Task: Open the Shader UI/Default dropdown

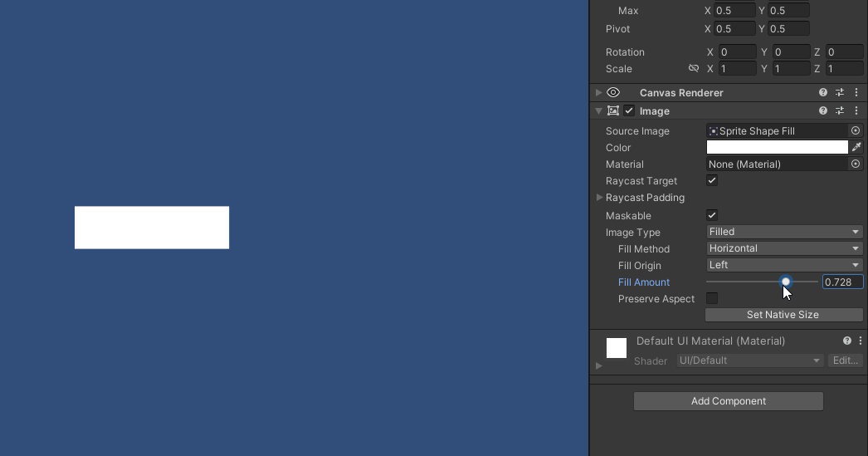Action: [x=750, y=360]
